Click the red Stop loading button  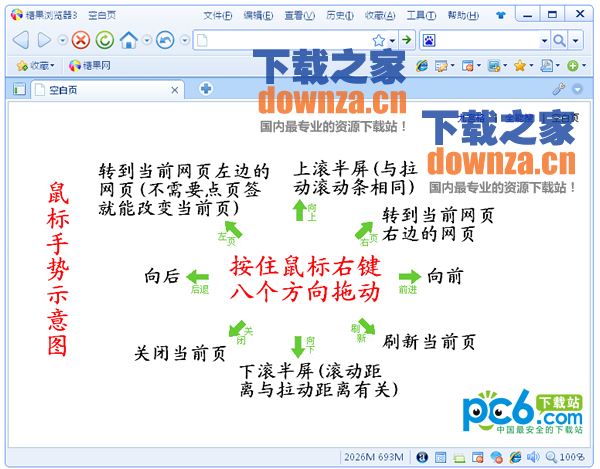tap(81, 40)
